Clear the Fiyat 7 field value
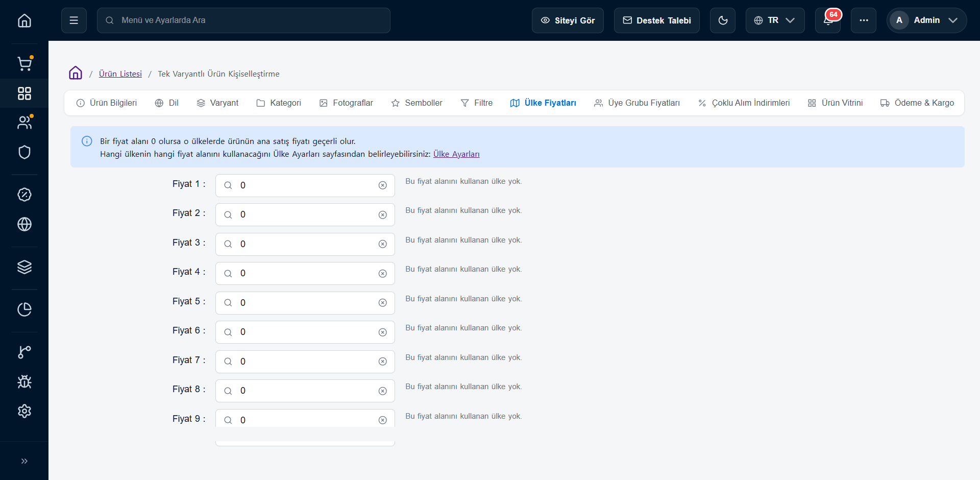This screenshot has height=480, width=980. 383,362
